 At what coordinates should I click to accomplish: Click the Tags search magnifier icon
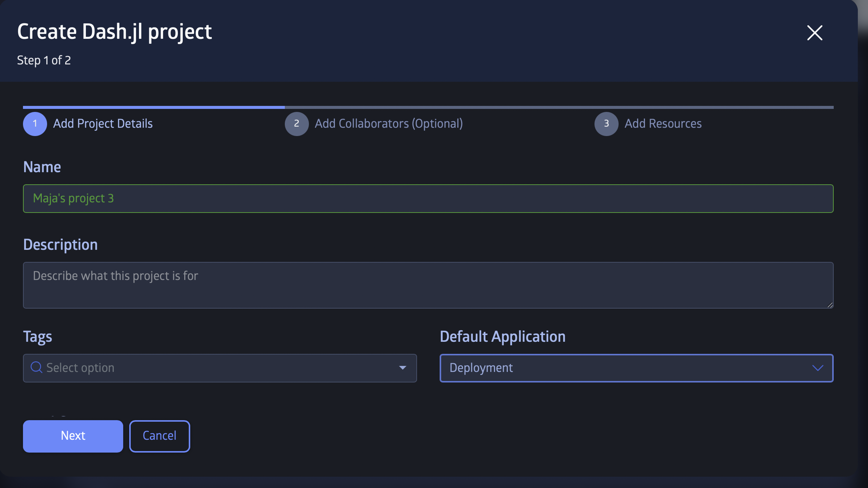point(36,367)
